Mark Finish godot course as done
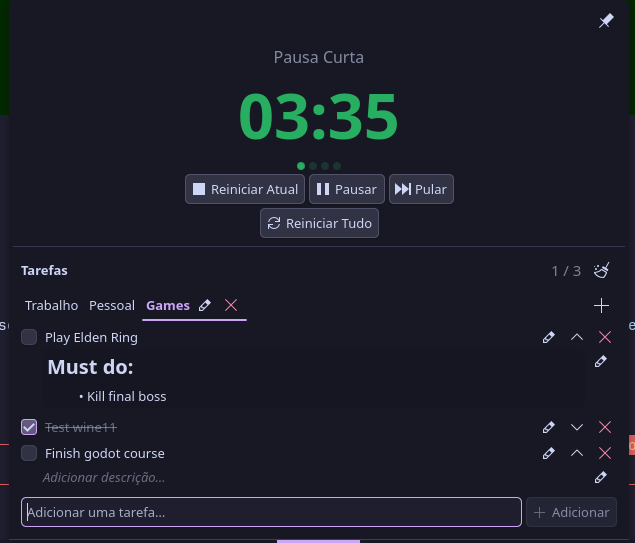 (29, 453)
